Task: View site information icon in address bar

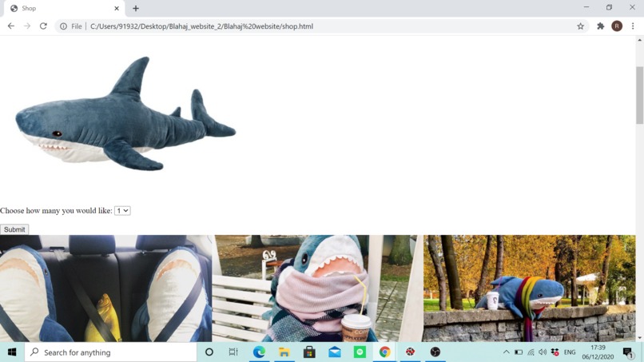Action: coord(63,26)
